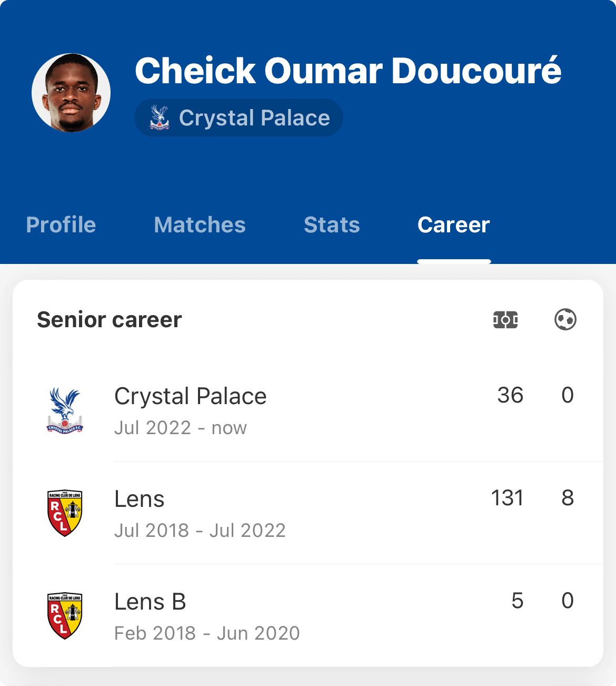The image size is (616, 686).
Task: Select the Career tab
Action: [453, 225]
